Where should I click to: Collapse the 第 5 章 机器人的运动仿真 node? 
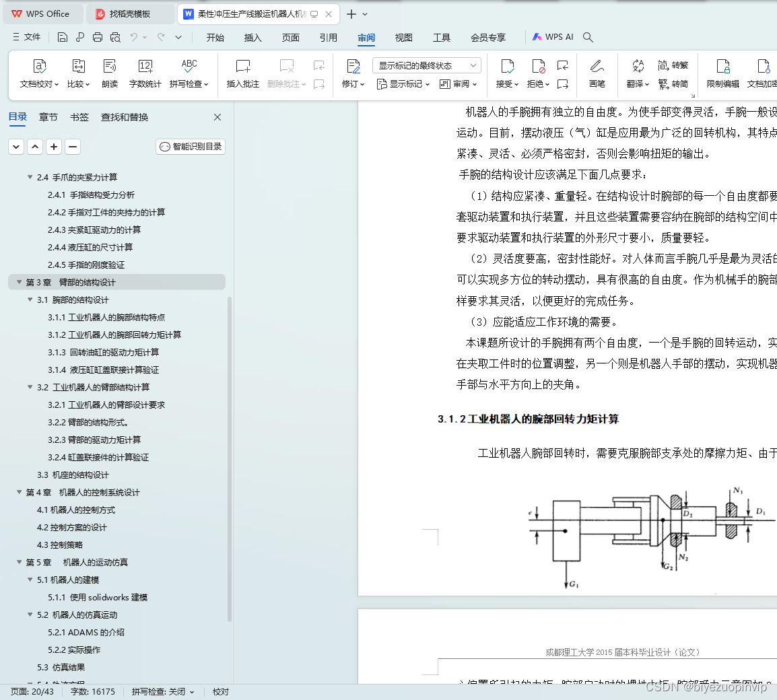(20, 562)
